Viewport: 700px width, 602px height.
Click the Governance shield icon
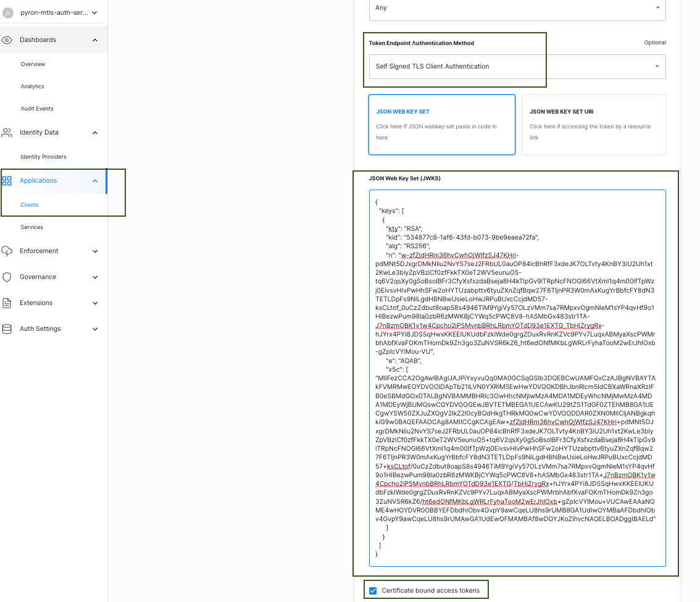coord(7,277)
